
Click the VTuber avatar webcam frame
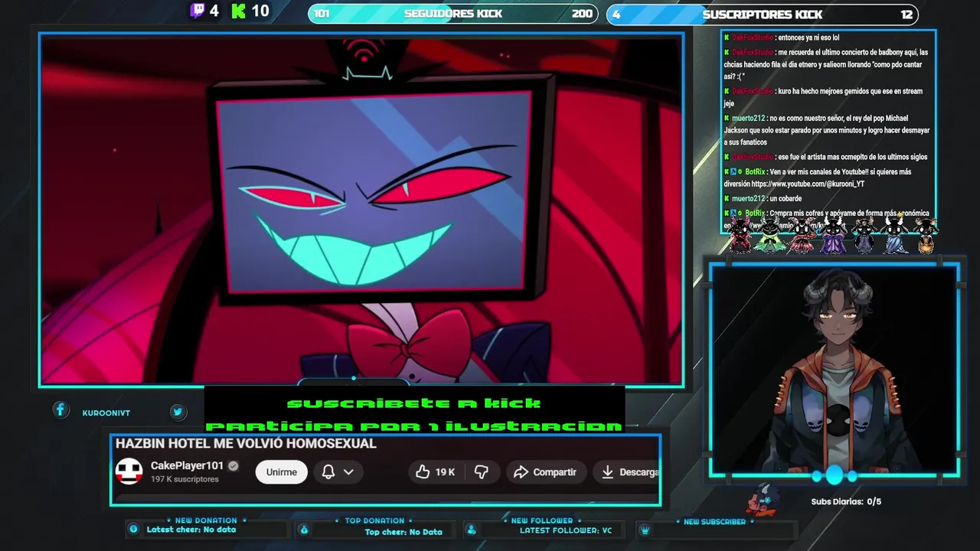pyautogui.click(x=835, y=370)
